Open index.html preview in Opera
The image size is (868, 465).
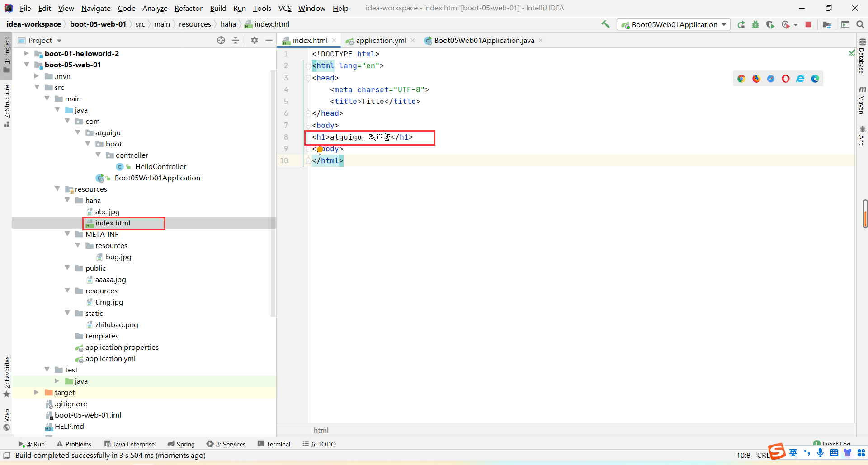pyautogui.click(x=786, y=79)
